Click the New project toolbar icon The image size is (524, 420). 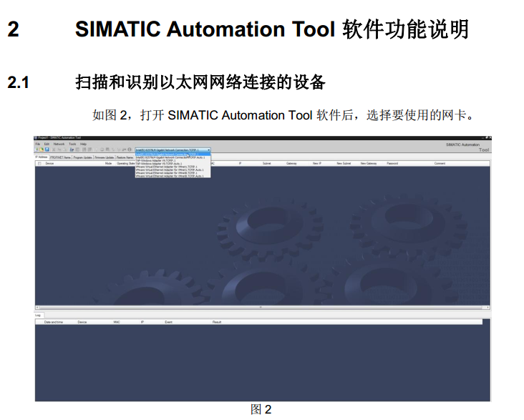(x=37, y=150)
